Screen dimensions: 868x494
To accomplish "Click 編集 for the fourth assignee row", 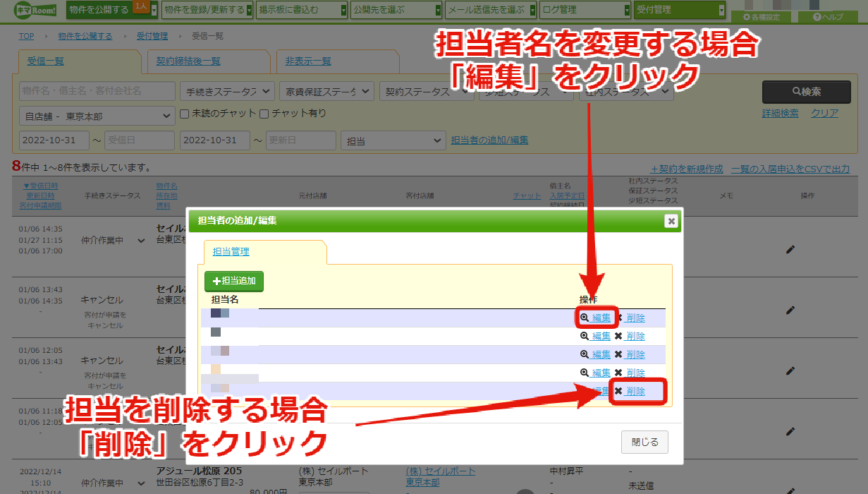I will point(601,373).
